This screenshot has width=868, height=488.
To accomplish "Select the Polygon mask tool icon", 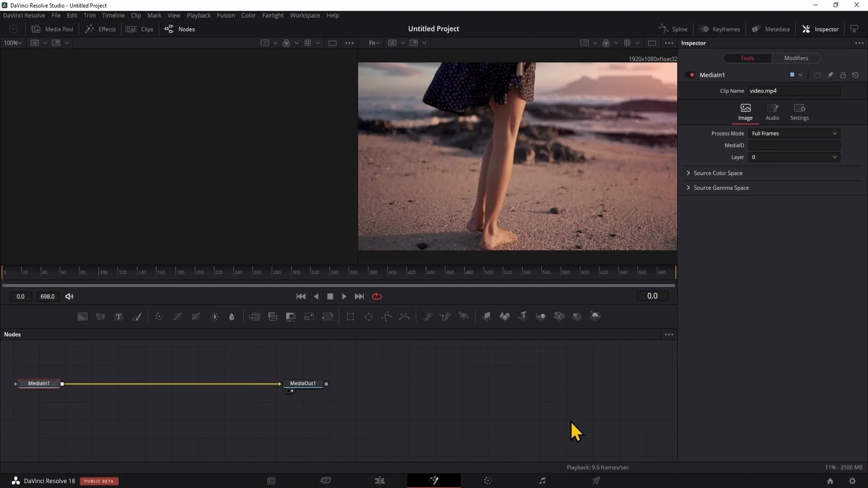I will [387, 316].
